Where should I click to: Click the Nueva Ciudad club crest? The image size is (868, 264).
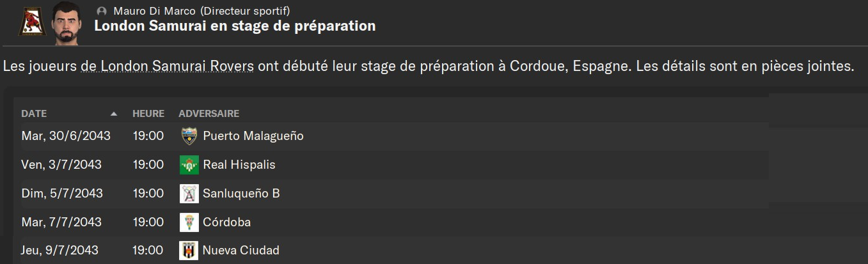point(189,251)
